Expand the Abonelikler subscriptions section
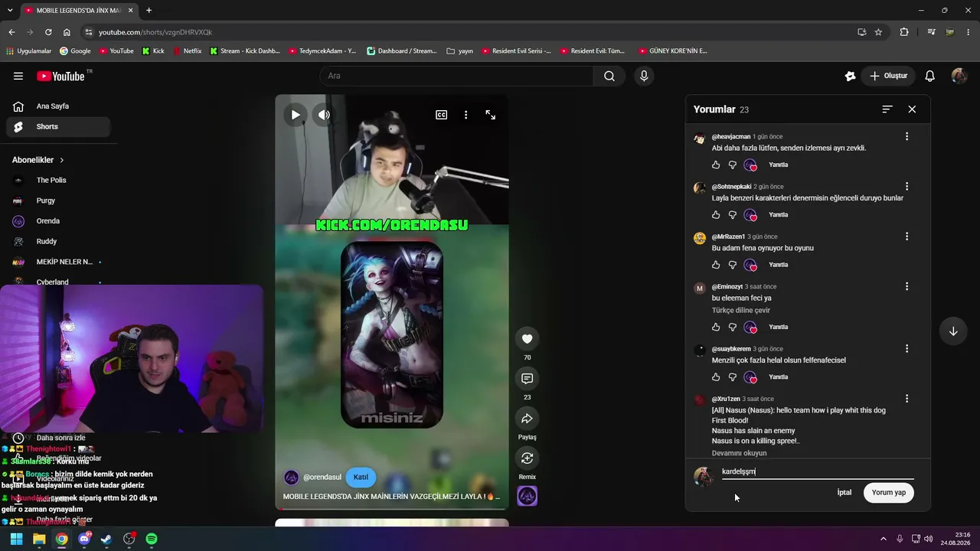This screenshot has width=980, height=551. point(38,160)
